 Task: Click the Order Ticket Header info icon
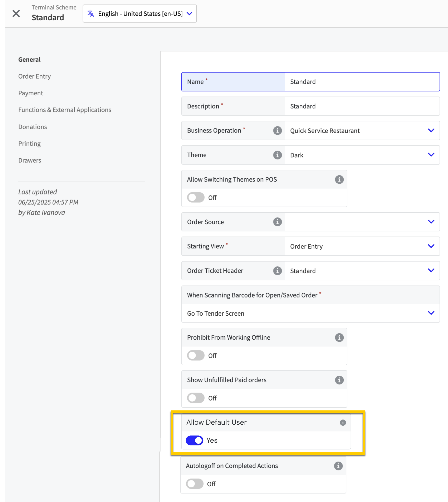(x=277, y=271)
